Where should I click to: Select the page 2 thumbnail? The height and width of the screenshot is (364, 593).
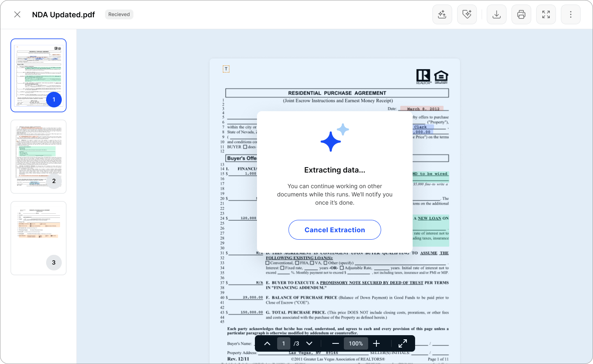[38, 156]
